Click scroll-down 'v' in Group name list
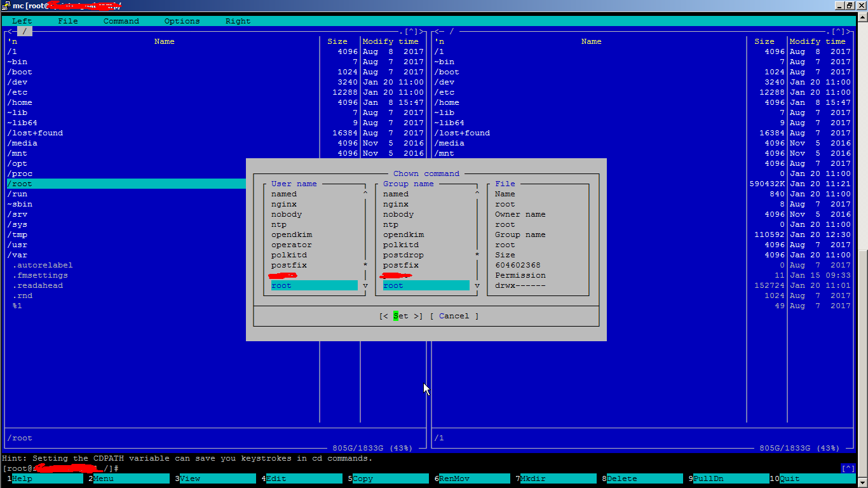This screenshot has height=488, width=868. coord(477,285)
